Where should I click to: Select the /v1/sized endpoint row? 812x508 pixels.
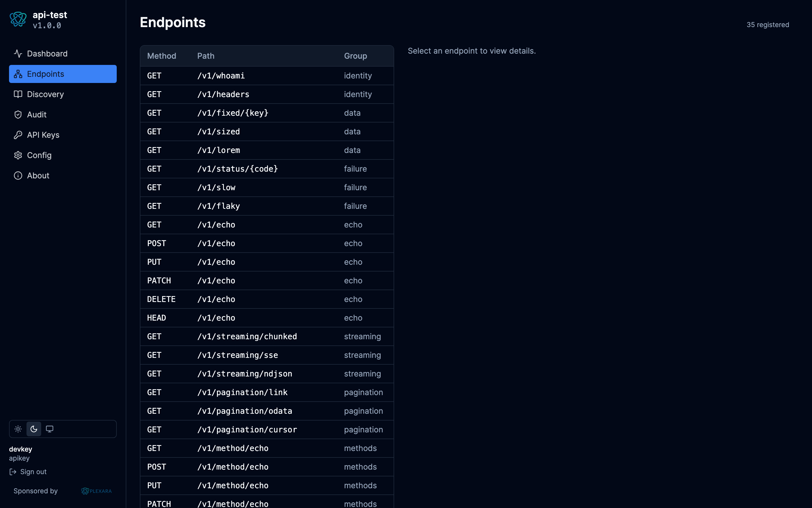point(267,132)
